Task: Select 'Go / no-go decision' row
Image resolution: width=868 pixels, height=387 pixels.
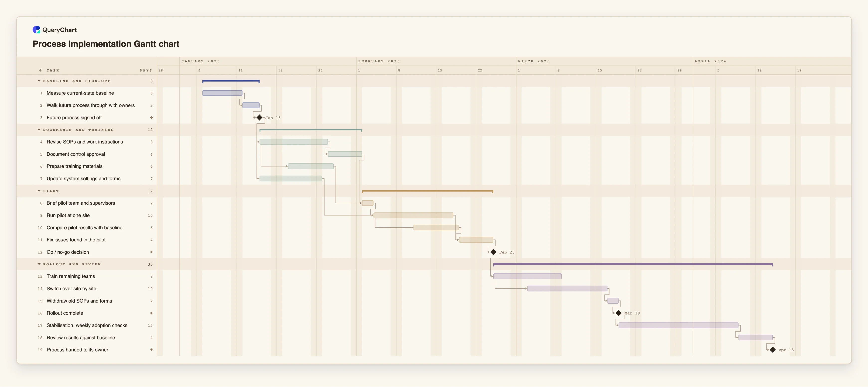Action: click(x=87, y=252)
